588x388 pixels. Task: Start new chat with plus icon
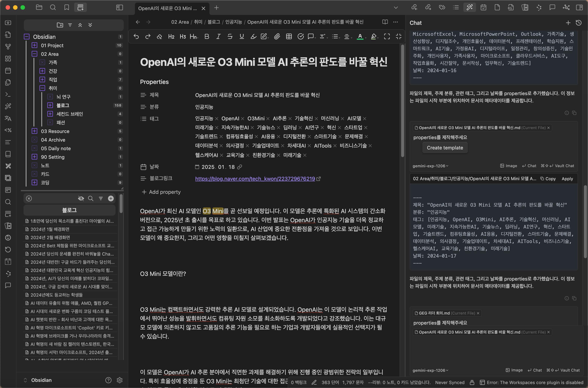click(x=568, y=23)
